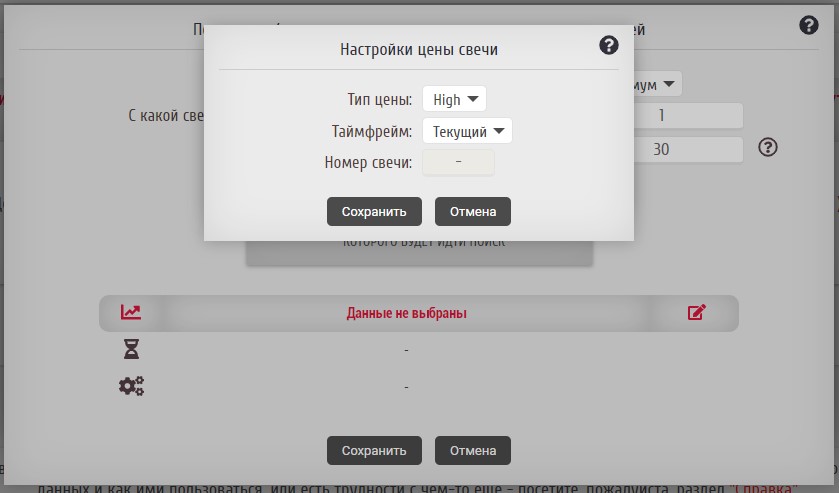Image resolution: width=839 pixels, height=493 pixels.
Task: Click the 'Данные не выбраны' label
Action: (x=406, y=313)
